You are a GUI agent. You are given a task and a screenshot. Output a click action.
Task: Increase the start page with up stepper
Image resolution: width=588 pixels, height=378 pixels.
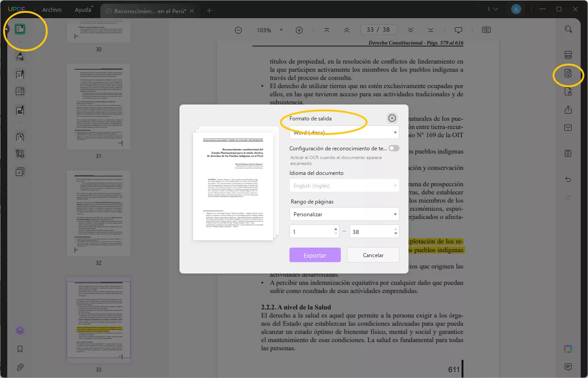click(336, 229)
